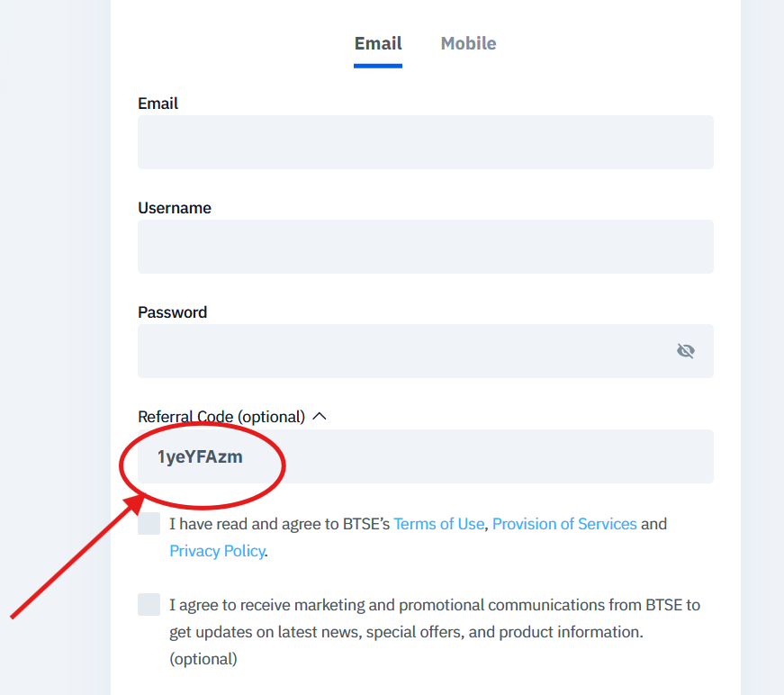The width and height of the screenshot is (784, 695).
Task: Open the Provision of Services link
Action: 564,523
